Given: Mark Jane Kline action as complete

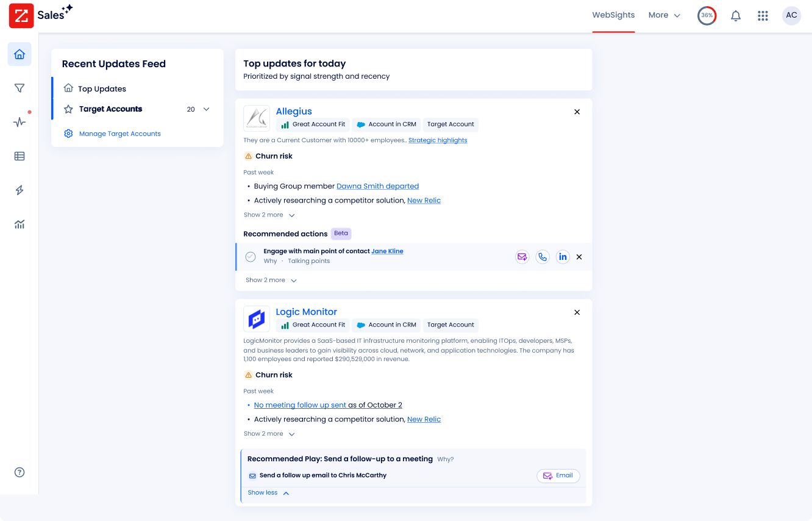Looking at the screenshot, I should (251, 257).
